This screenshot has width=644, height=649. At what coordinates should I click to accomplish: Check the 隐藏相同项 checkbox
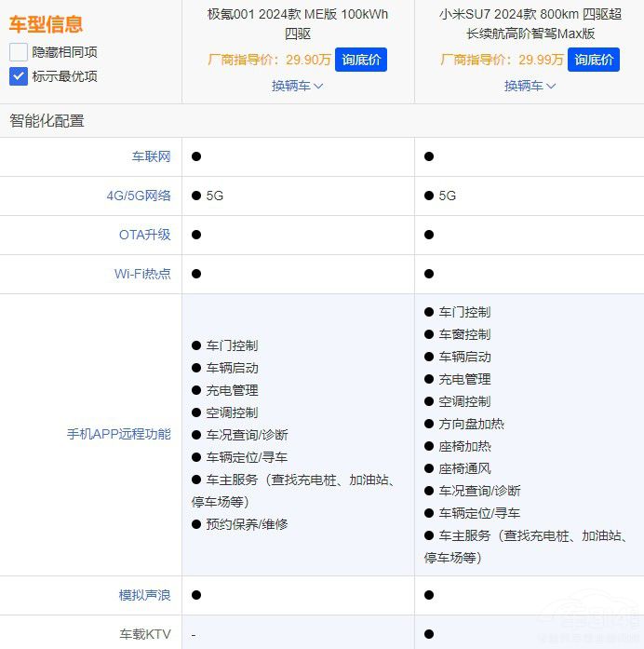pos(19,52)
